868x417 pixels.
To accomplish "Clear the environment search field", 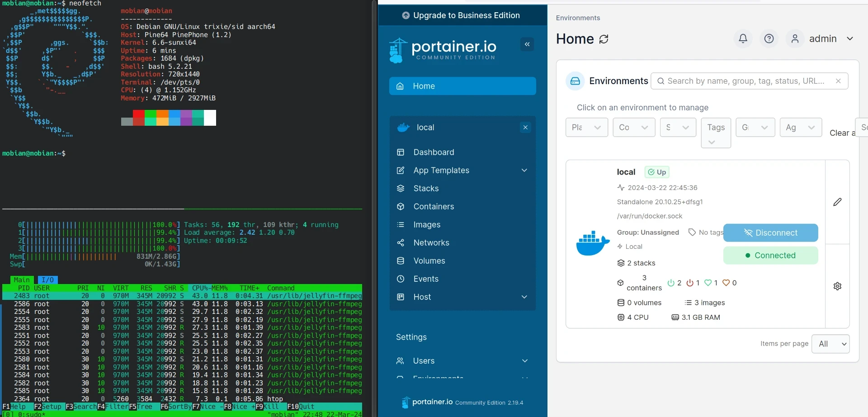I will coord(838,81).
